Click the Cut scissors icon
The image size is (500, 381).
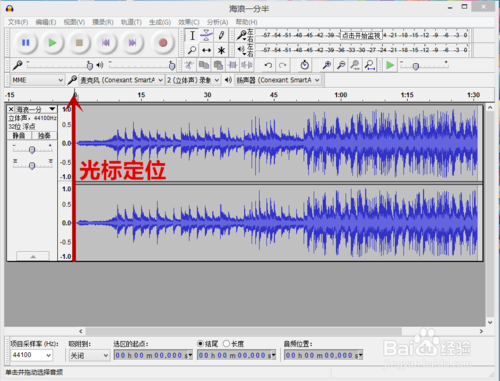[189, 65]
